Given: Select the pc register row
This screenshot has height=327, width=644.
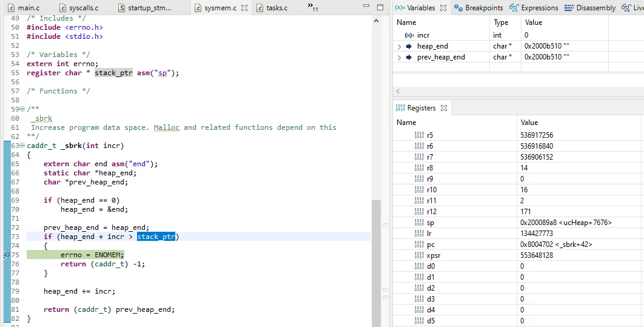Looking at the screenshot, I should (x=518, y=244).
